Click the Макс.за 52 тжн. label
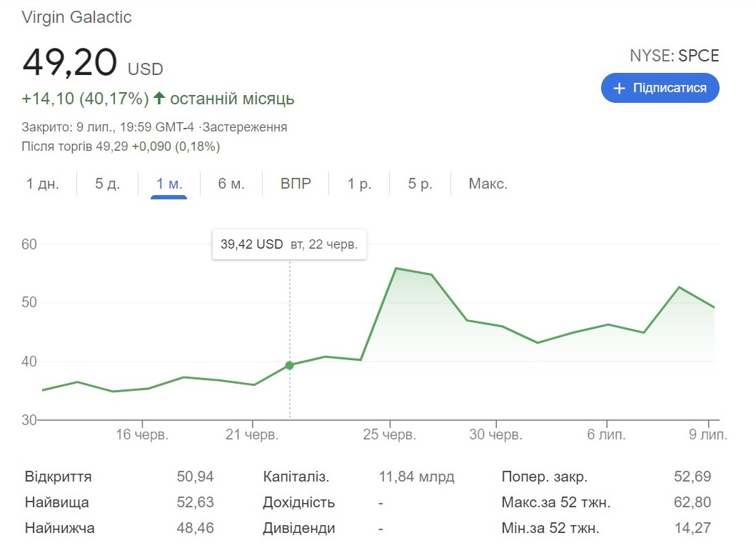The image size is (756, 553). [556, 502]
